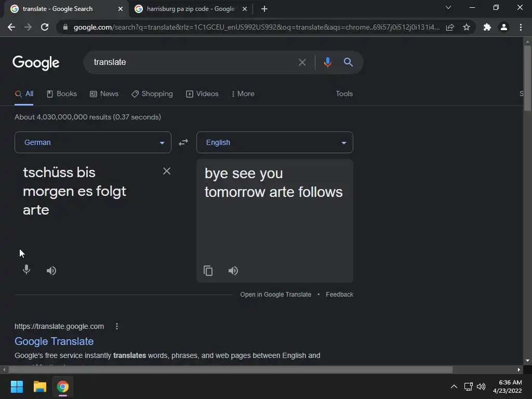Show hidden system tray icons
532x399 pixels.
coord(454,387)
